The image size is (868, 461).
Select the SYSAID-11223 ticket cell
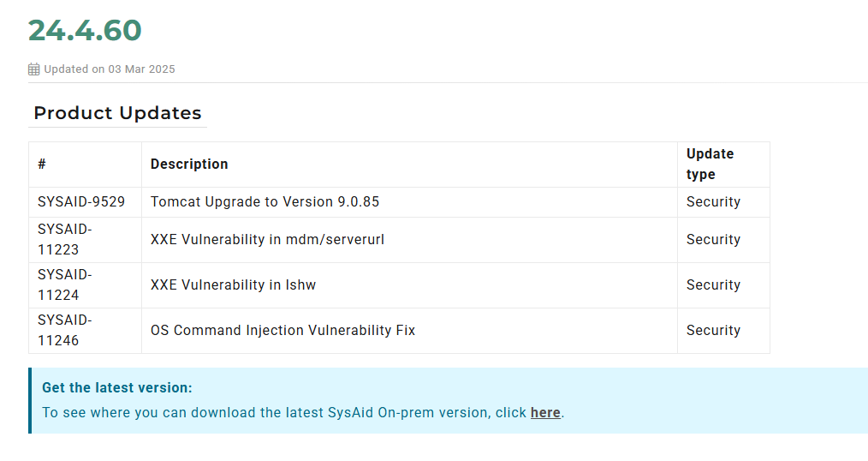(x=86, y=240)
